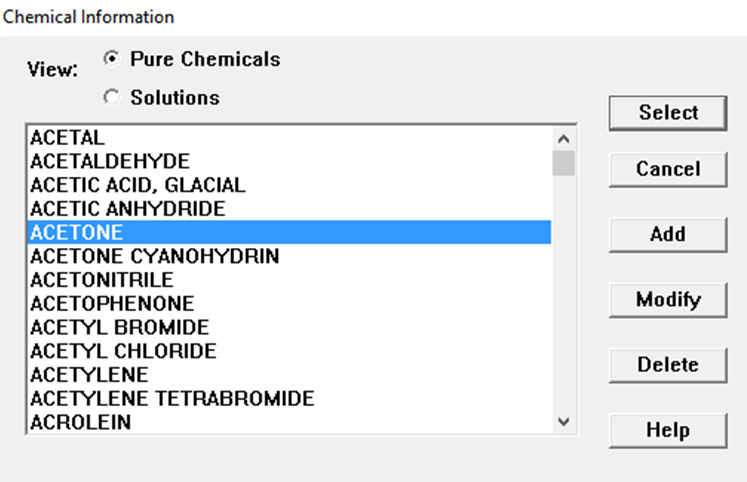Click the scrollbar thumb in chemical list
The width and height of the screenshot is (747, 482).
click(564, 163)
